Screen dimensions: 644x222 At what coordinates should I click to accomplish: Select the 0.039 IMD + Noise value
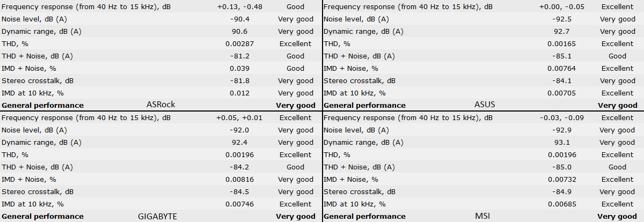(239, 69)
